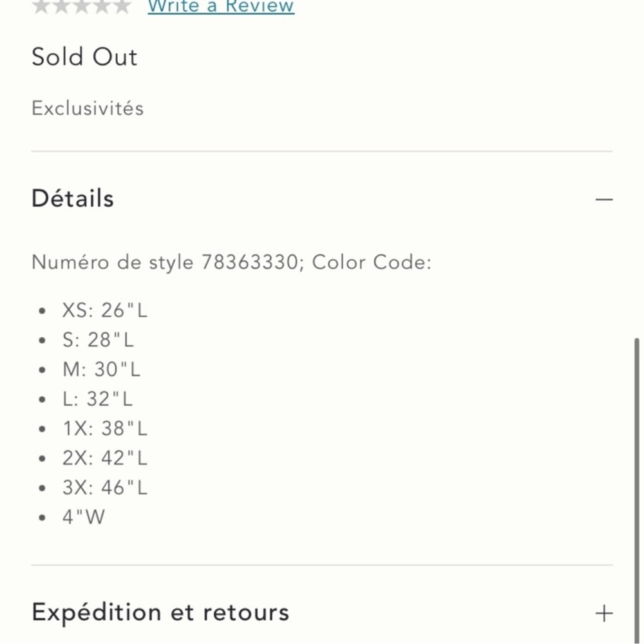Click the review star rating
This screenshot has width=644, height=644.
pyautogui.click(x=81, y=6)
